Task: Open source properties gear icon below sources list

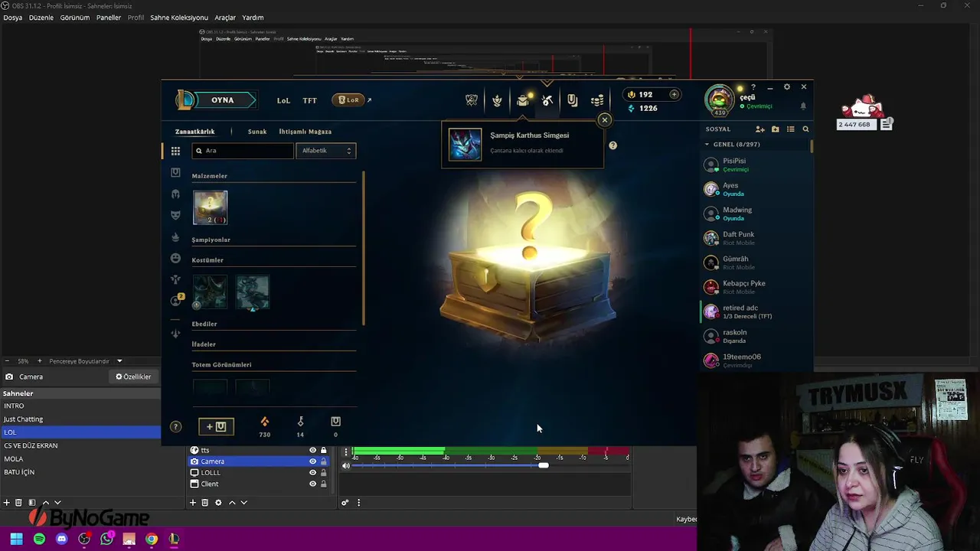Action: click(x=218, y=503)
